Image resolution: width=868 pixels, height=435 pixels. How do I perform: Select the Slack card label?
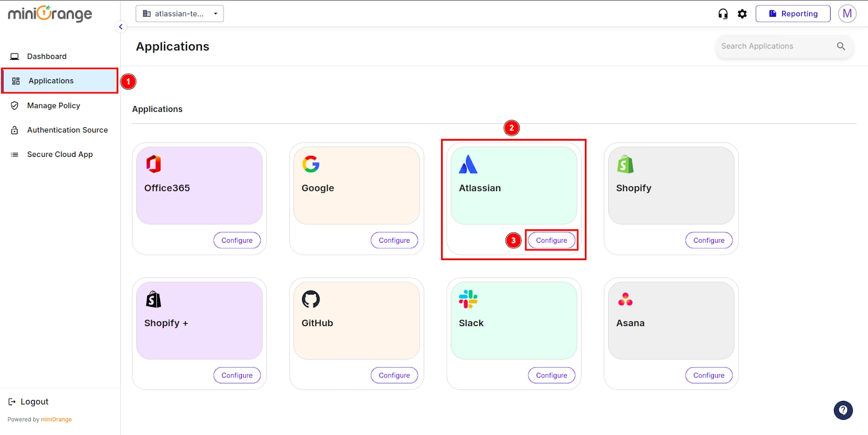[471, 323]
